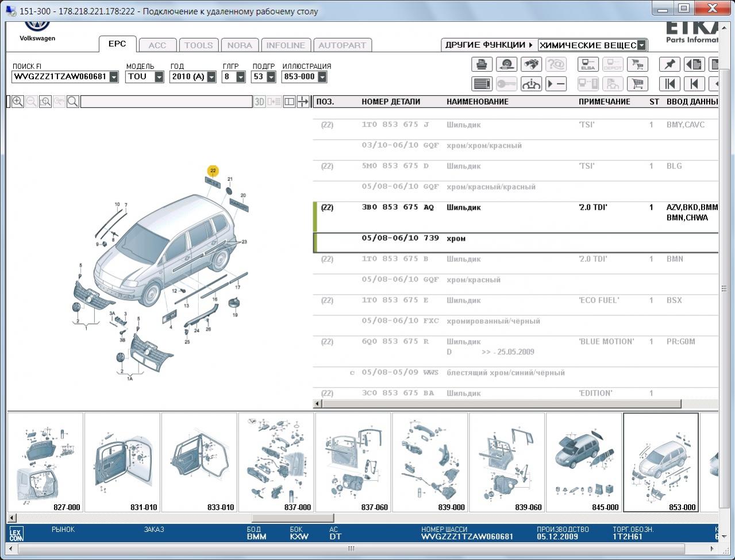735x560 pixels.
Task: Zoom in on the illustration
Action: tap(18, 102)
